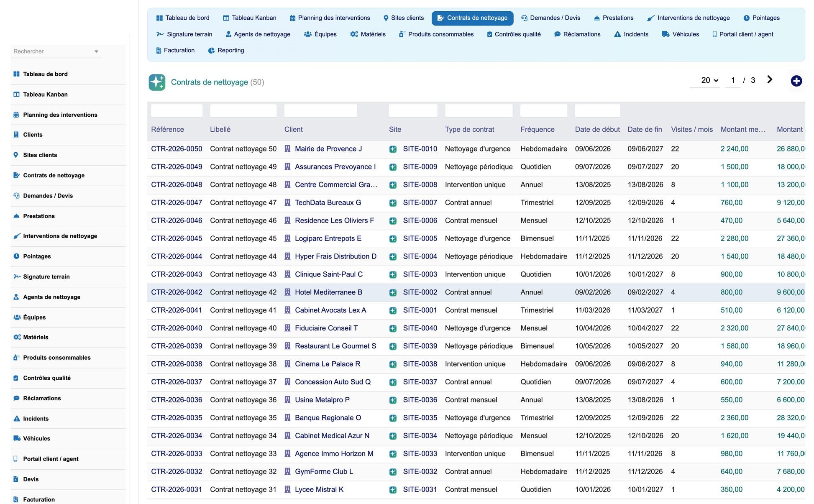This screenshot has height=504, width=814.
Task: Click the Agents de nettoyage sidebar person icon
Action: coord(16,297)
